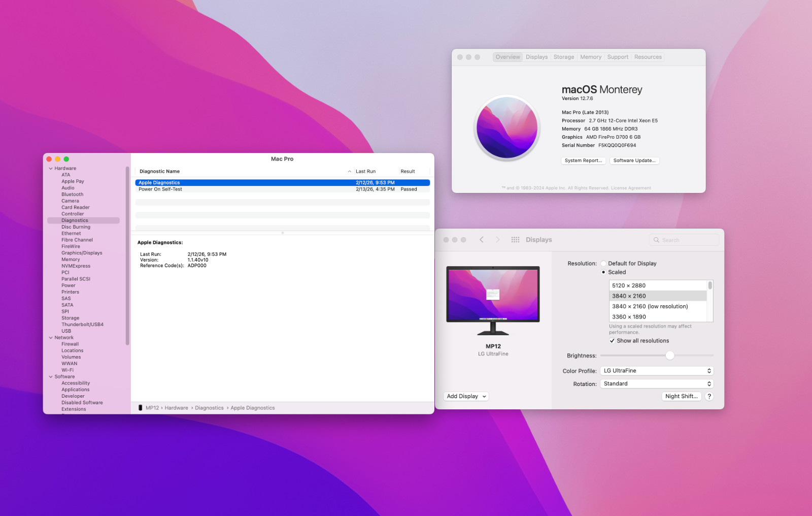This screenshot has height=516, width=812.
Task: Collapse the Network section
Action: tap(51, 338)
